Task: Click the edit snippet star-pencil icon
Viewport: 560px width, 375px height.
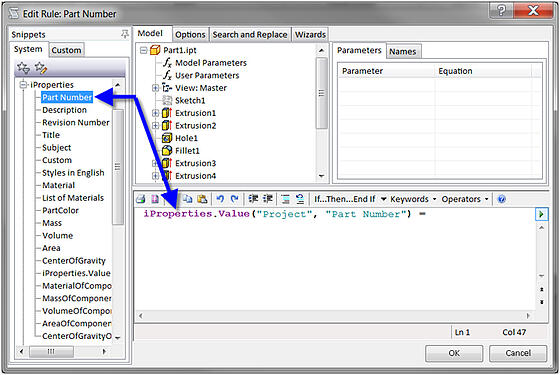Action: 41,68
